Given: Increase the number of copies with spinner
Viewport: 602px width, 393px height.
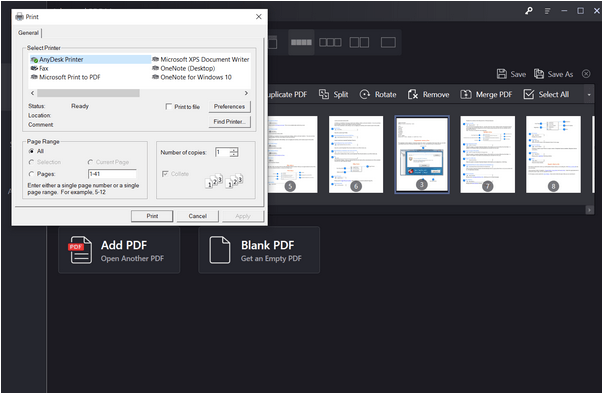Looking at the screenshot, I should click(x=234, y=150).
